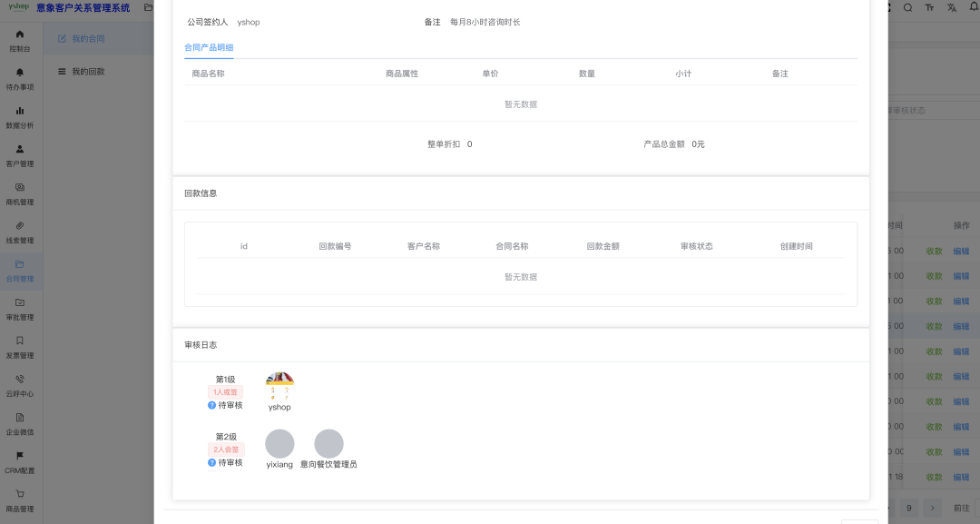Screen dimensions: 980x524
Task: Switch interface language via the 文A icon
Action: click(x=951, y=7)
